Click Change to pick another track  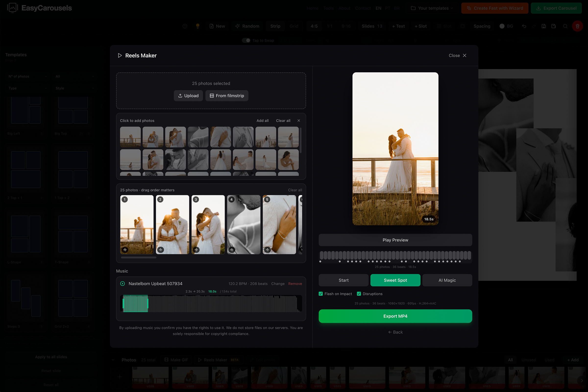tap(278, 283)
